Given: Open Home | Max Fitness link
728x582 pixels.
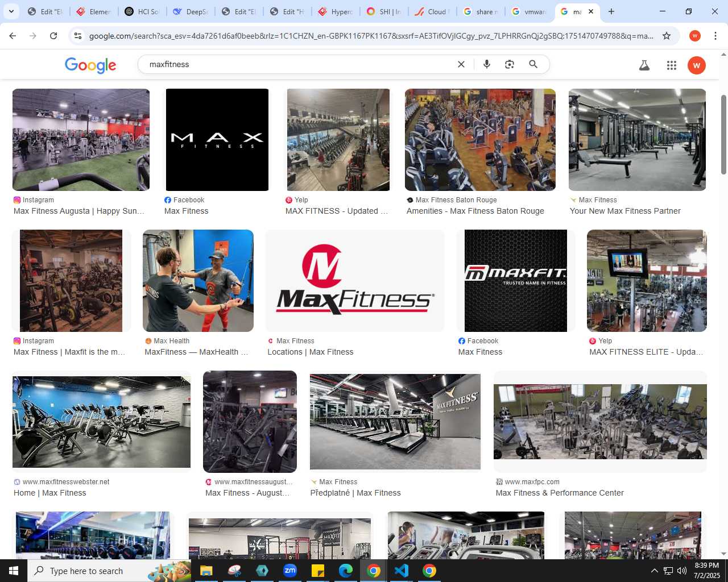Looking at the screenshot, I should tap(50, 493).
